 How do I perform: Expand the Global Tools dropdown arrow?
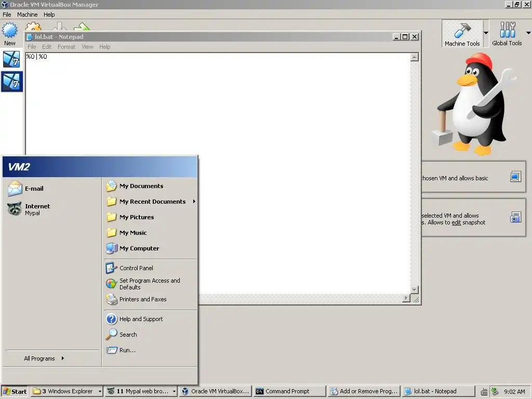coord(528,33)
